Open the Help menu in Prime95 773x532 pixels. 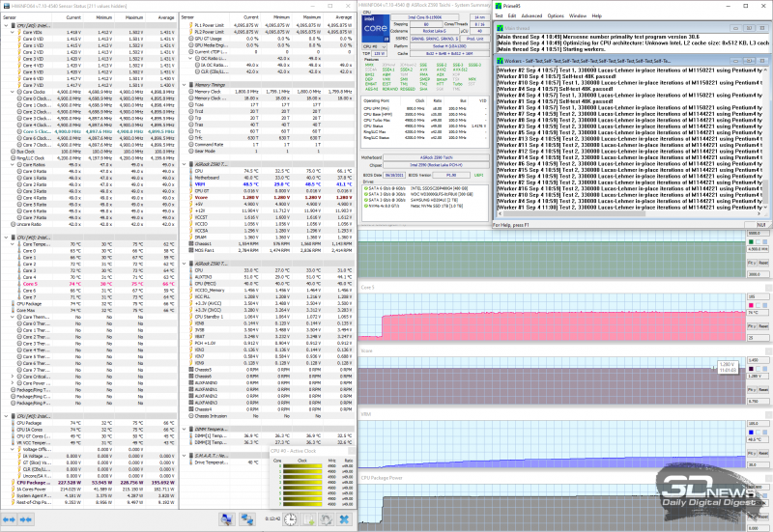596,15
